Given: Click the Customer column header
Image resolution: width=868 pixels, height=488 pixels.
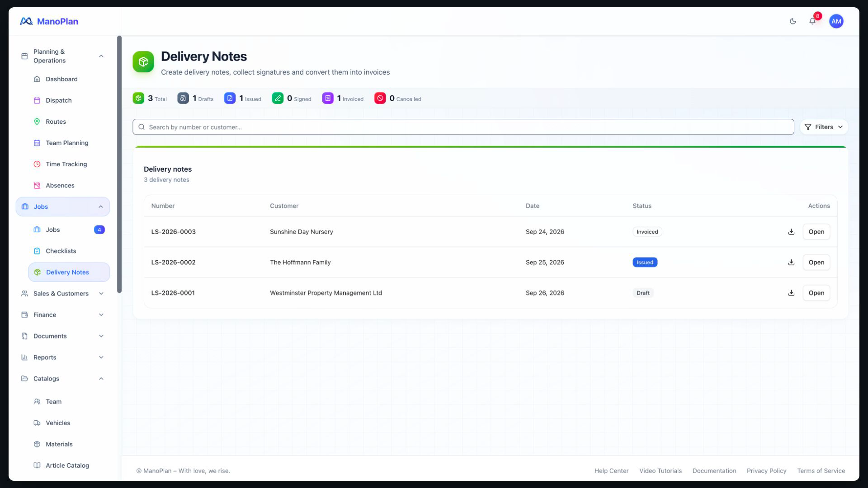Looking at the screenshot, I should (x=284, y=206).
